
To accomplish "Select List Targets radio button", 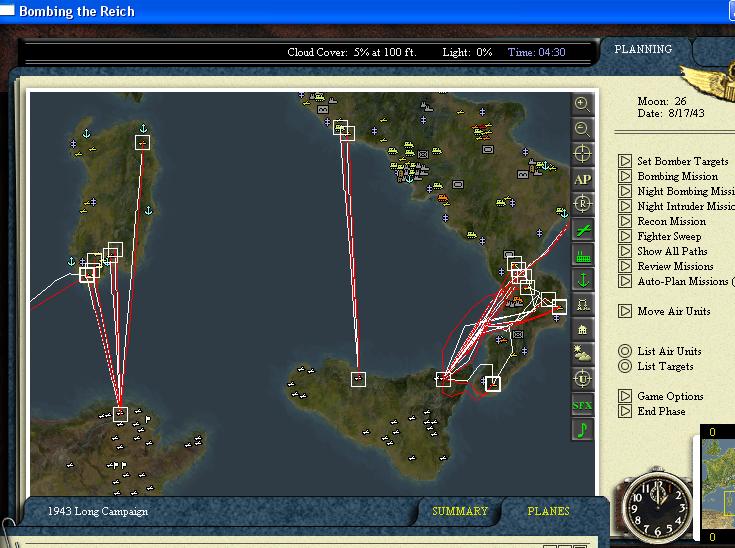I will [625, 366].
